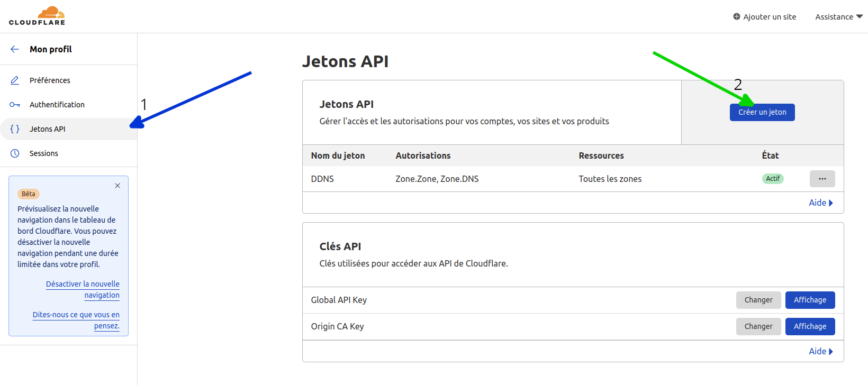Select Jetons API in the sidebar
This screenshot has height=385, width=868.
[69, 129]
